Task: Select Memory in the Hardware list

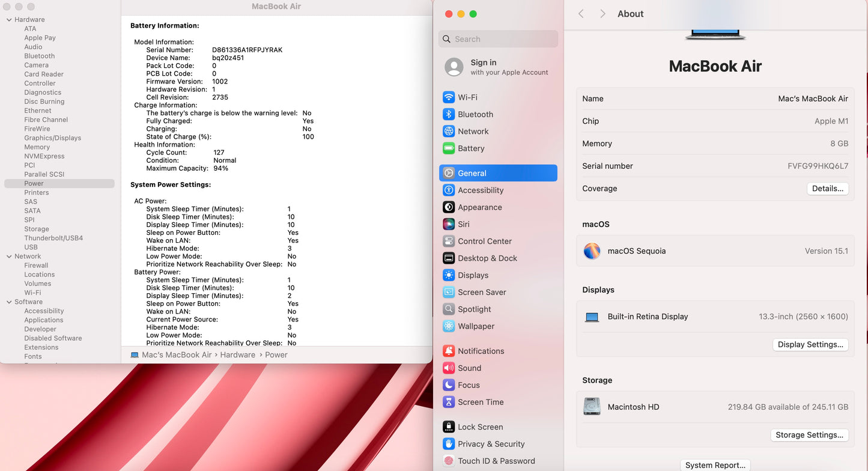Action: (37, 147)
